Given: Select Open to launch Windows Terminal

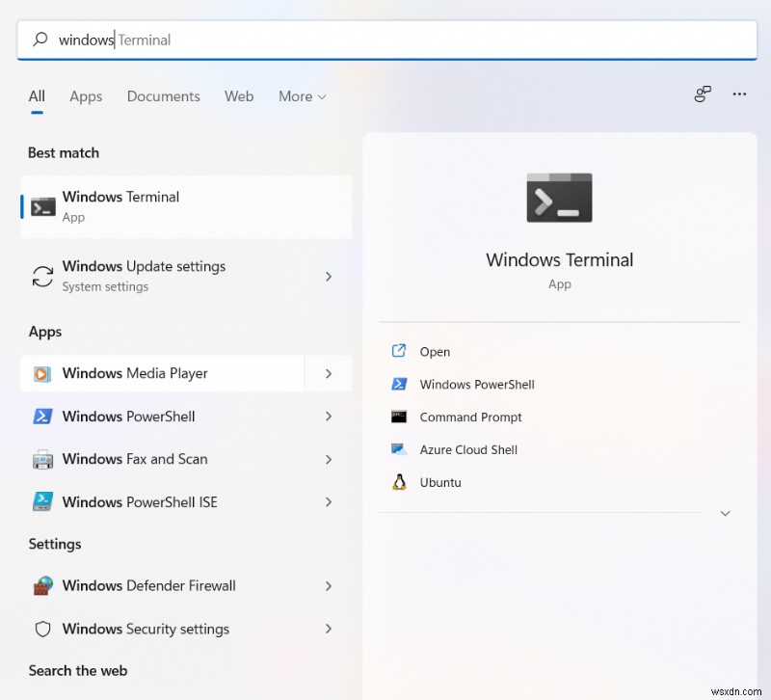Looking at the screenshot, I should (436, 351).
